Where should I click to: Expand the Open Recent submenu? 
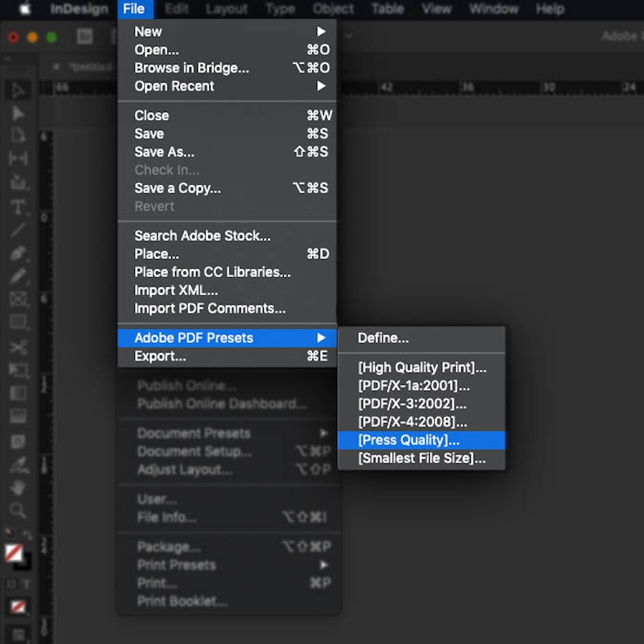point(321,86)
